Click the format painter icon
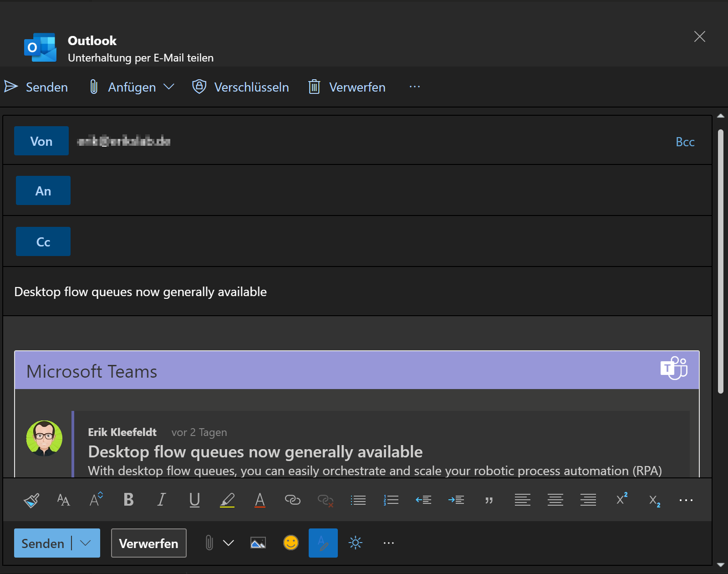The height and width of the screenshot is (574, 728). click(x=31, y=500)
